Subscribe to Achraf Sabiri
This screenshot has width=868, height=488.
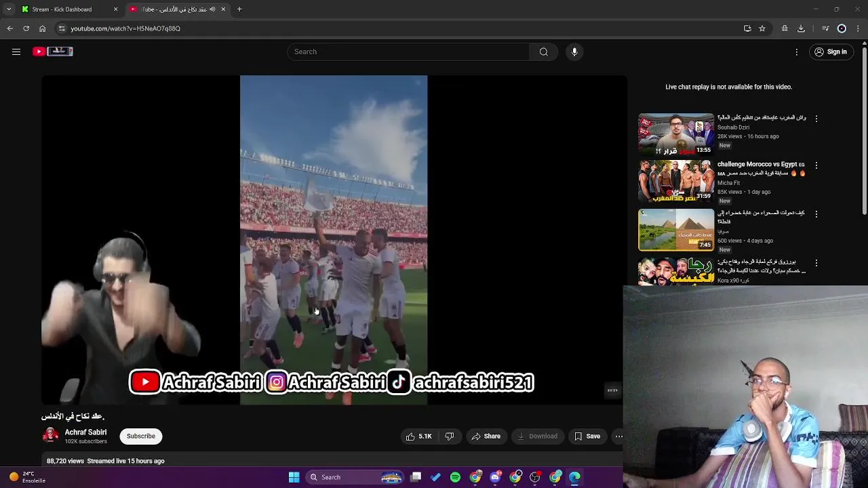[x=141, y=436]
